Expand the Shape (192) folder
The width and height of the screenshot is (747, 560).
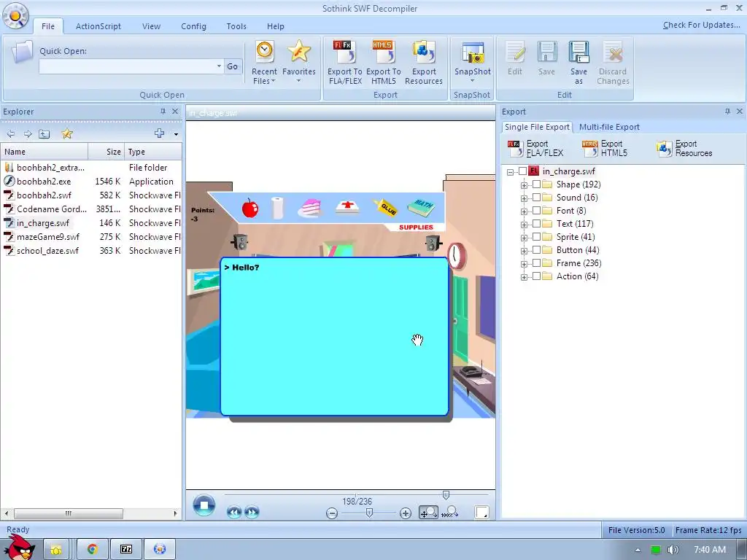pyautogui.click(x=524, y=185)
